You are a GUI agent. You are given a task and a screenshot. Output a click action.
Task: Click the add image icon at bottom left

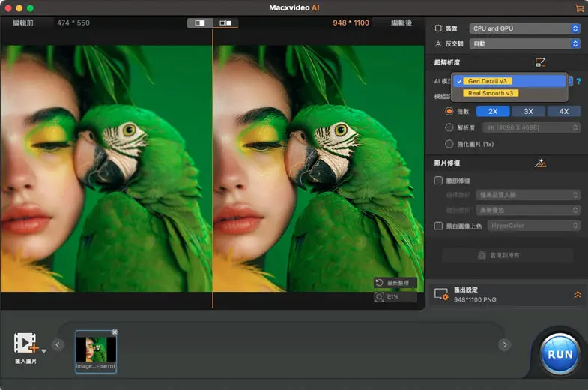[26, 343]
